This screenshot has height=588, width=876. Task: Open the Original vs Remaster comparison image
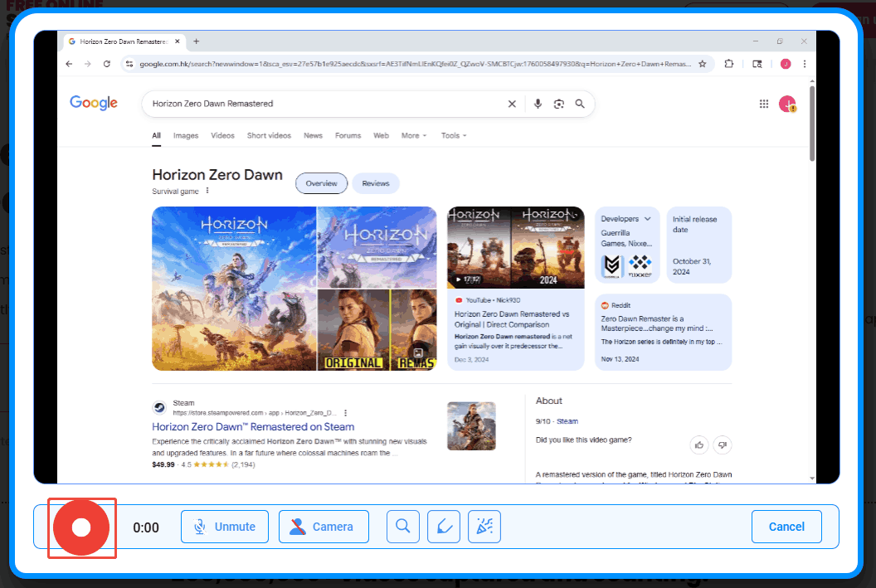click(x=377, y=329)
